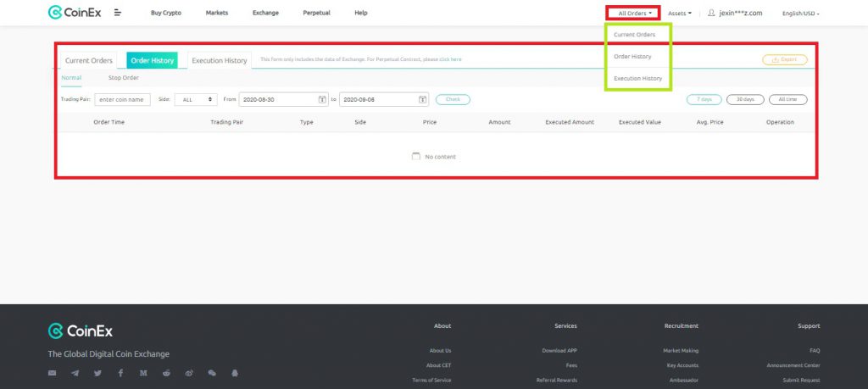Open the Referral Rewards footer link
Screen dimensions: 868x389
pyautogui.click(x=557, y=381)
